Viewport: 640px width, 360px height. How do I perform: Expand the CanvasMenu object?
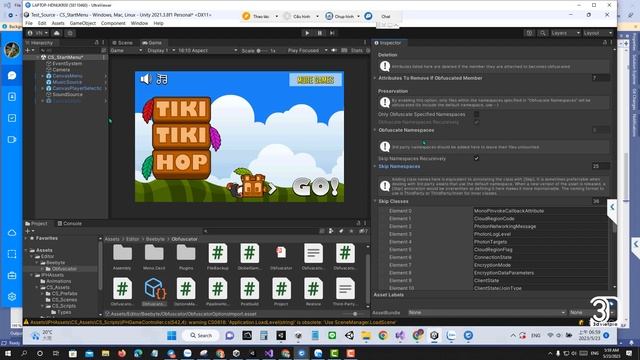[x=42, y=76]
